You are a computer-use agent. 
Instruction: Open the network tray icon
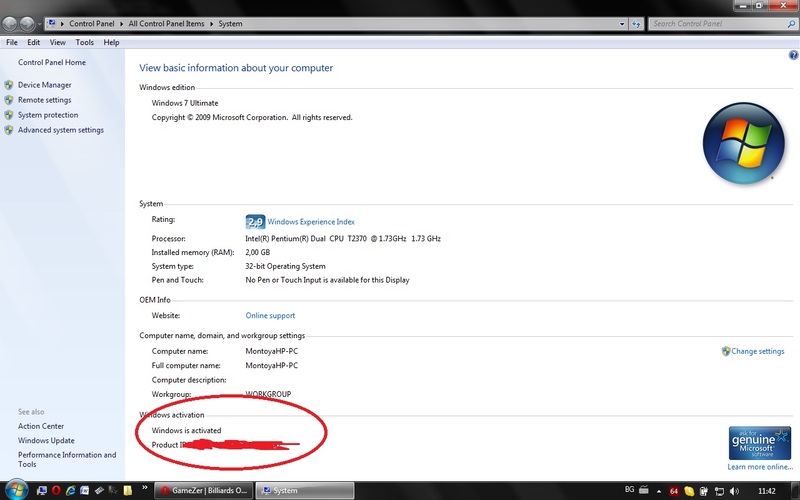pos(719,491)
